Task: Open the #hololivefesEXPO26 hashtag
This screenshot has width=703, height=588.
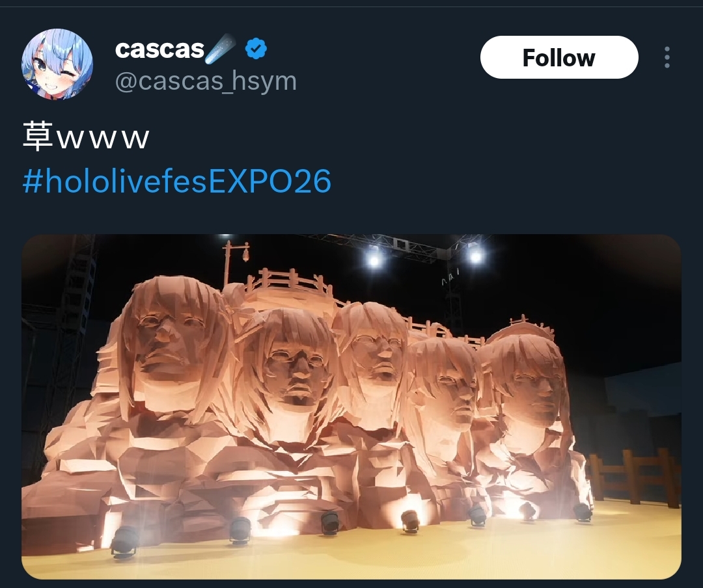Action: click(176, 181)
